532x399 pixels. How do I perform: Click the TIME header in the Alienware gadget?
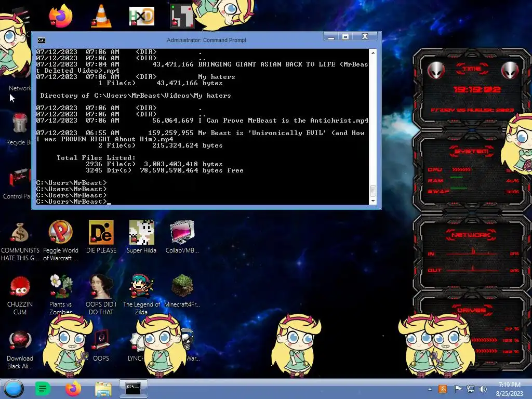472,69
